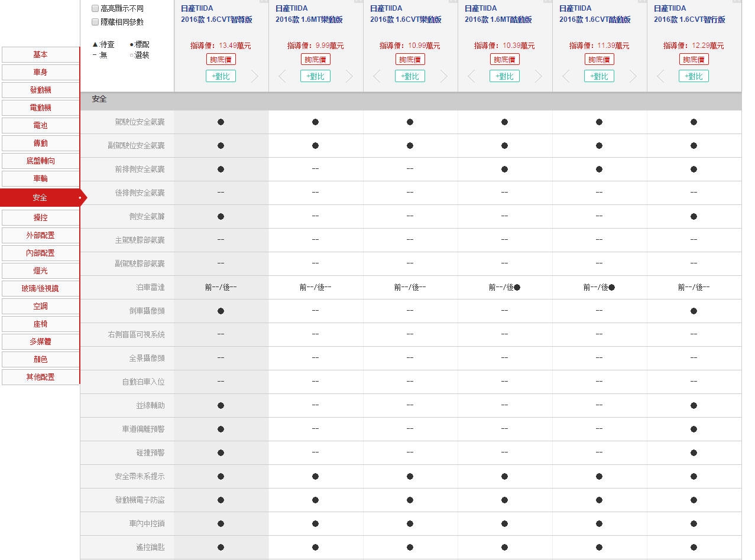Open 基本 section in sidebar
This screenshot has height=560, width=755.
pyautogui.click(x=40, y=54)
